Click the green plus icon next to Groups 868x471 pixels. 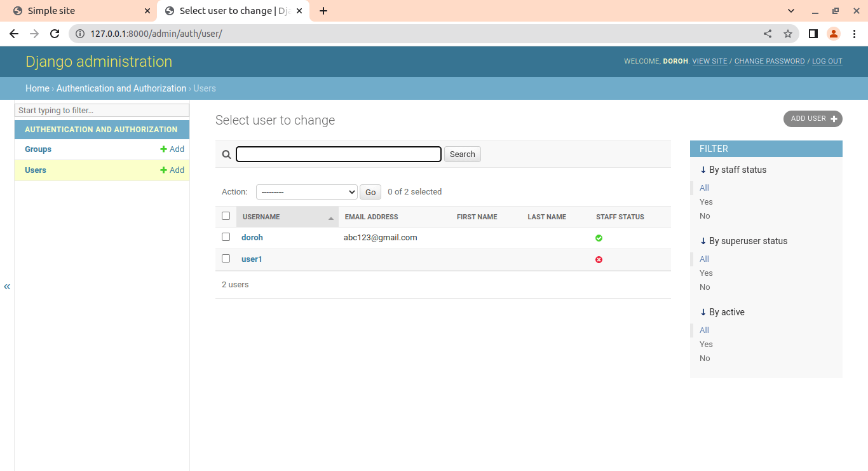(x=163, y=149)
